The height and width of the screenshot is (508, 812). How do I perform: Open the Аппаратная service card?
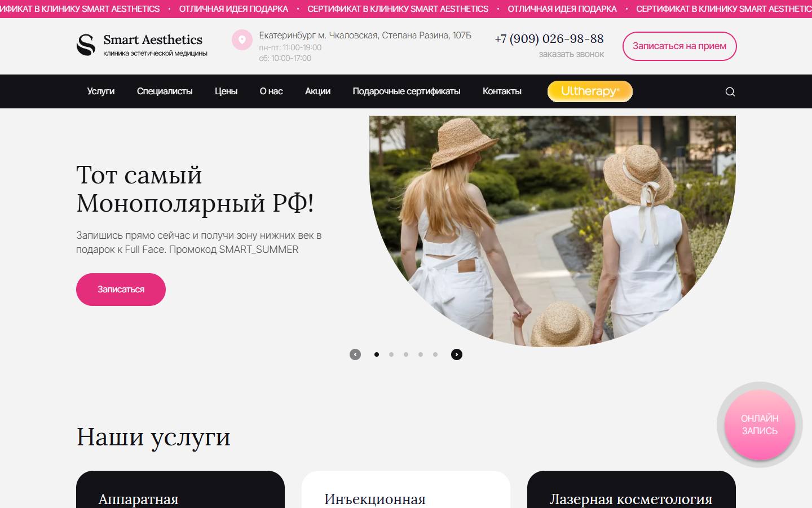(180, 490)
